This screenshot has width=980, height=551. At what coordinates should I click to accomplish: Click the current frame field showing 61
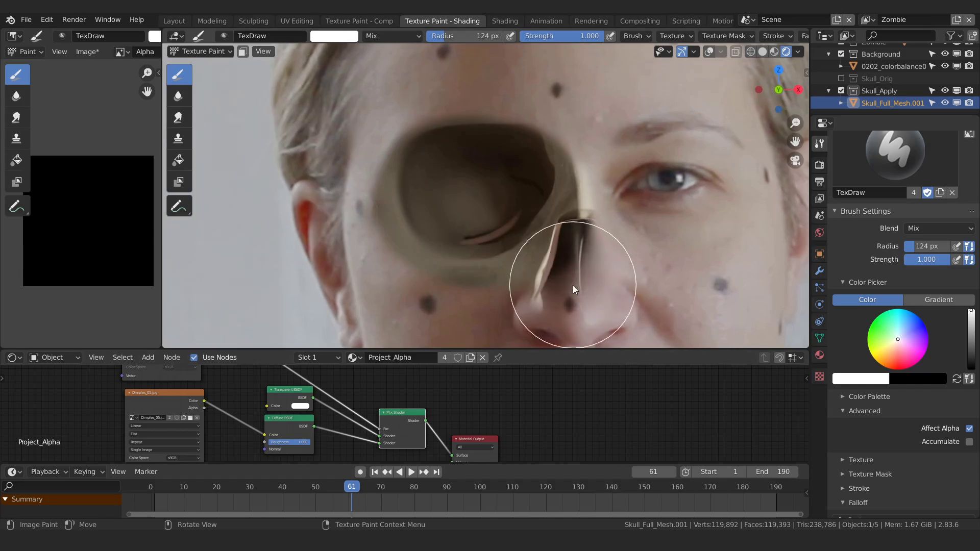pos(653,472)
